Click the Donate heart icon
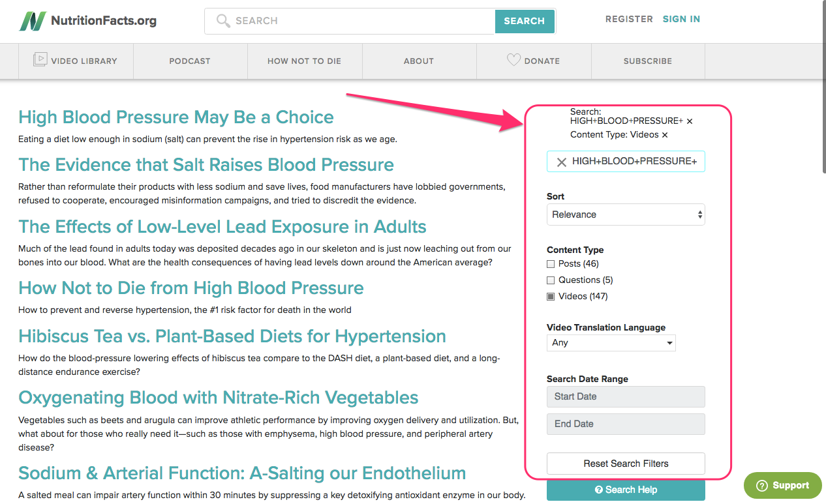Image resolution: width=826 pixels, height=504 pixels. pos(513,60)
